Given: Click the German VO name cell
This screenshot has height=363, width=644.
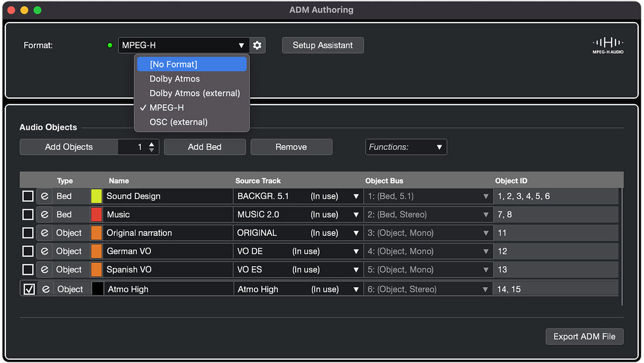Looking at the screenshot, I should point(168,251).
